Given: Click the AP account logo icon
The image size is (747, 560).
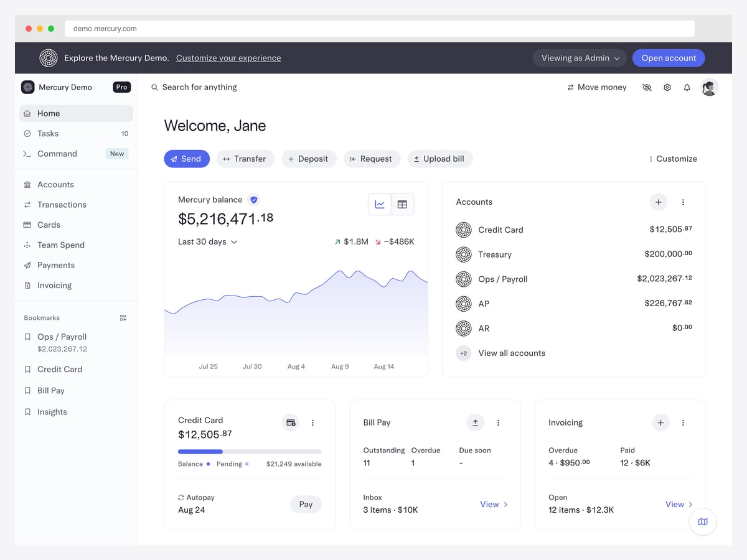Looking at the screenshot, I should click(x=464, y=304).
